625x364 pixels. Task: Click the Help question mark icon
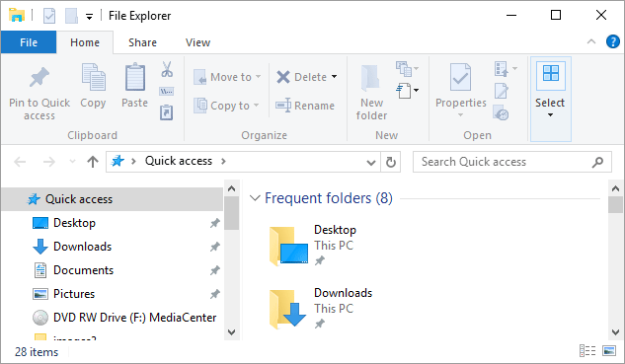tap(612, 41)
